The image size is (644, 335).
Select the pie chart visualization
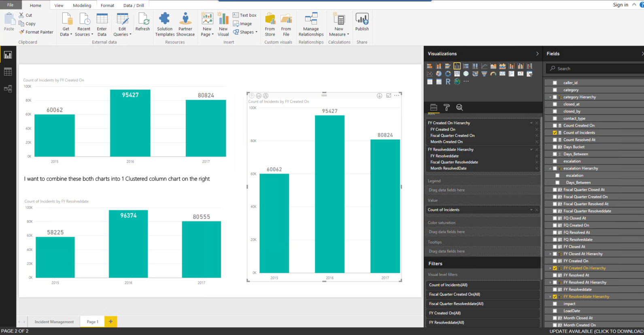click(439, 74)
